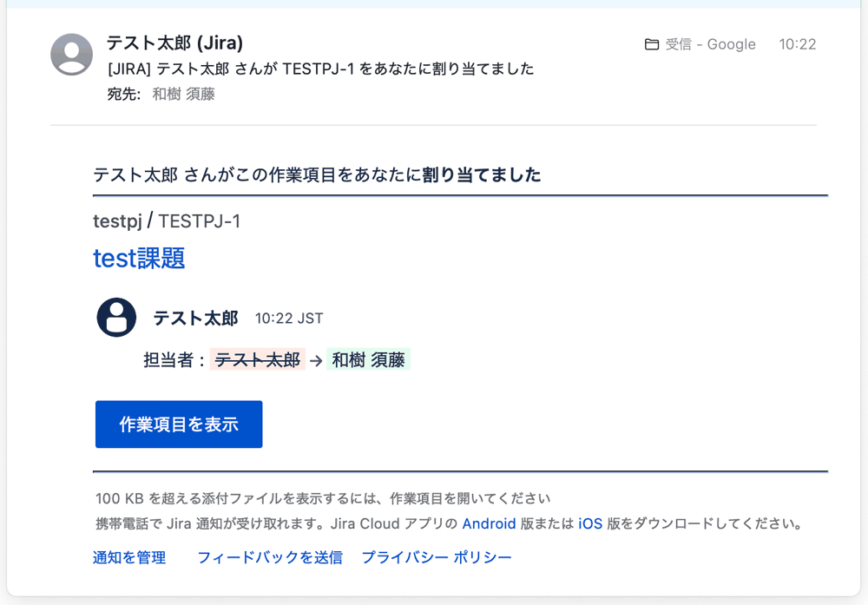Open the Jira sender テスト太郎 (Jira)
The height and width of the screenshot is (605, 868).
point(173,43)
